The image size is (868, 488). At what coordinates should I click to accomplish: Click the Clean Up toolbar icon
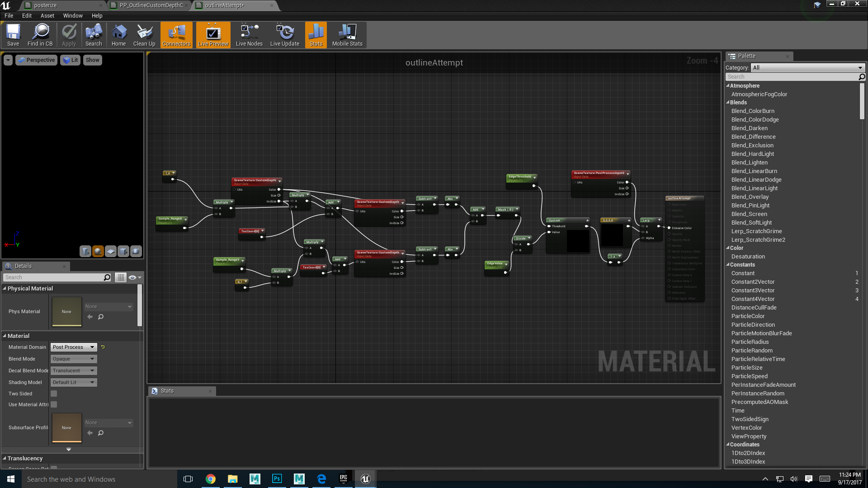click(x=144, y=35)
